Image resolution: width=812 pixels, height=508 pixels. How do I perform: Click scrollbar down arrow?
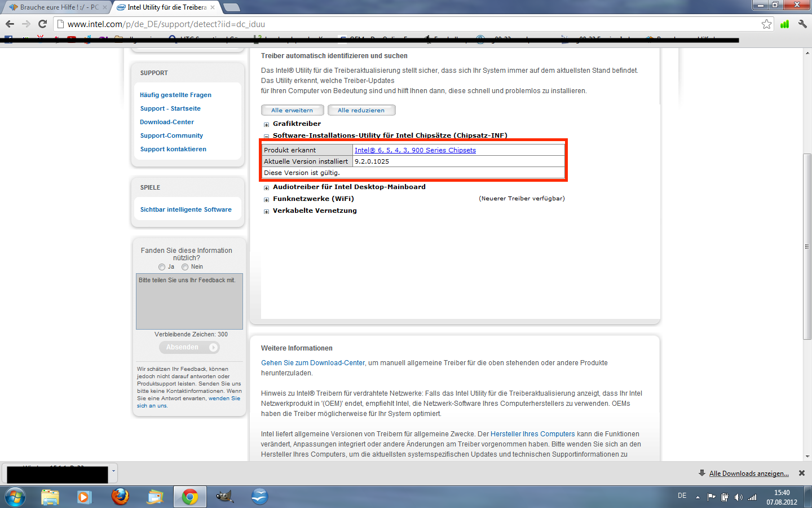pyautogui.click(x=807, y=457)
